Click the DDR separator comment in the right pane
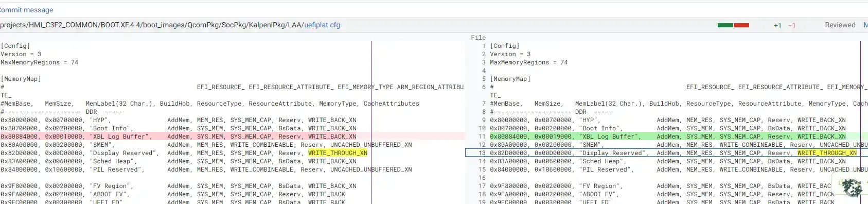The height and width of the screenshot is (204, 868). pyautogui.click(x=551, y=112)
